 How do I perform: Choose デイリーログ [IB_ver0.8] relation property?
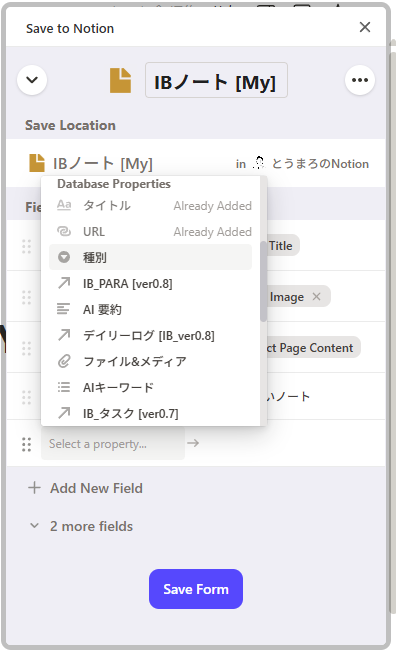click(x=150, y=335)
